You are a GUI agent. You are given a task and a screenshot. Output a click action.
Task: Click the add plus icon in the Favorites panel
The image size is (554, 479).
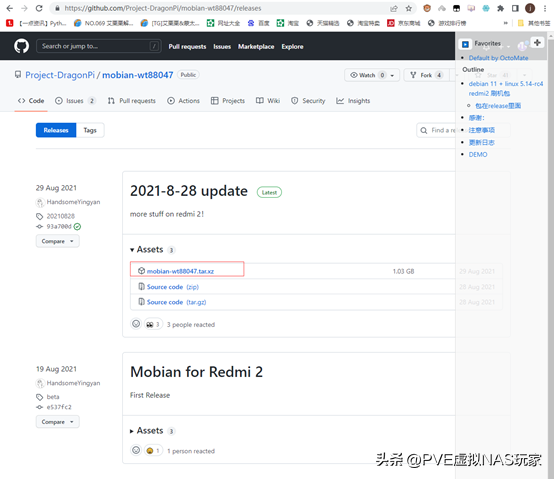537,42
